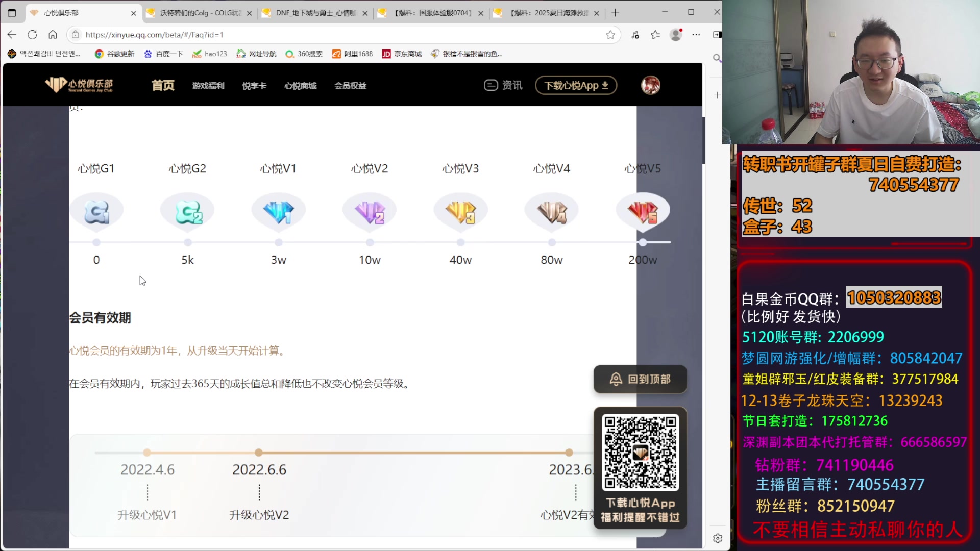Open 资讯 news link

(x=503, y=85)
